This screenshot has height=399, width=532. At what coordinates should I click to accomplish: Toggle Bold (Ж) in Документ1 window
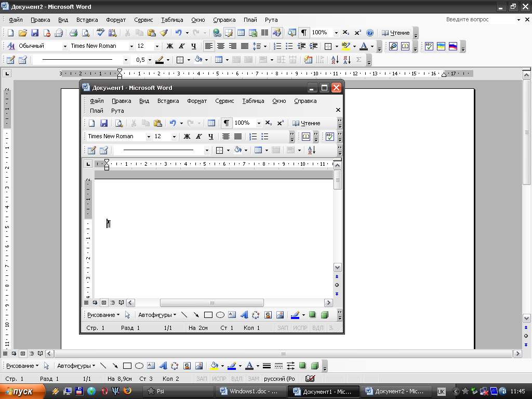pos(187,137)
